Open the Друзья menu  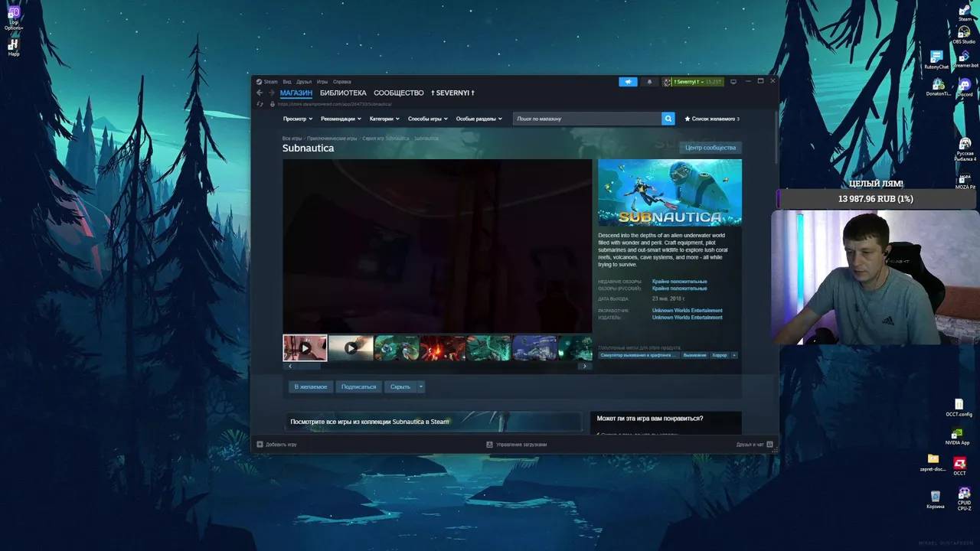coord(304,82)
